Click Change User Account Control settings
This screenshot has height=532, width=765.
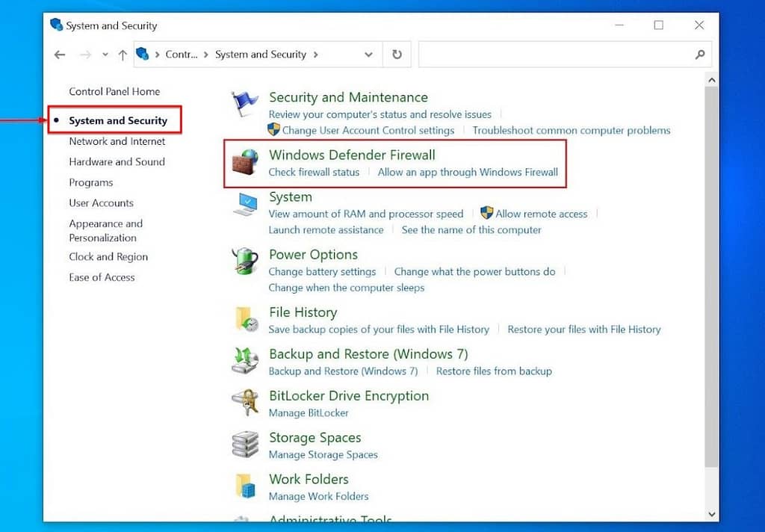368,130
